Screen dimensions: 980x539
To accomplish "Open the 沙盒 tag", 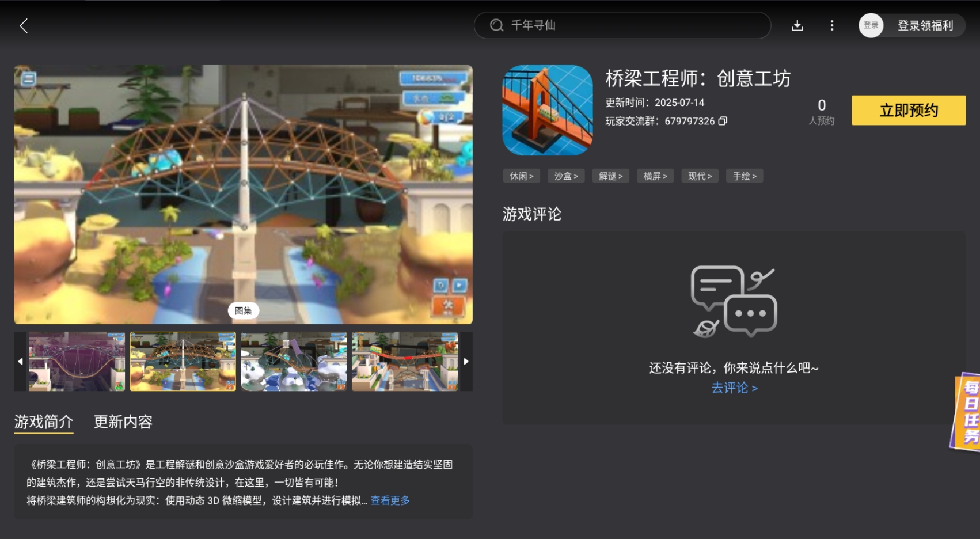I will (x=566, y=176).
